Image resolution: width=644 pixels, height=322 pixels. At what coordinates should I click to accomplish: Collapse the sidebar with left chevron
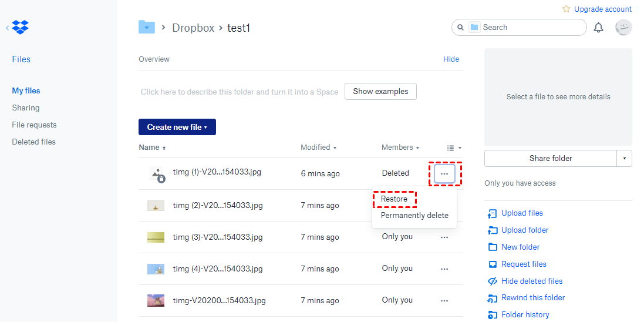pos(7,28)
